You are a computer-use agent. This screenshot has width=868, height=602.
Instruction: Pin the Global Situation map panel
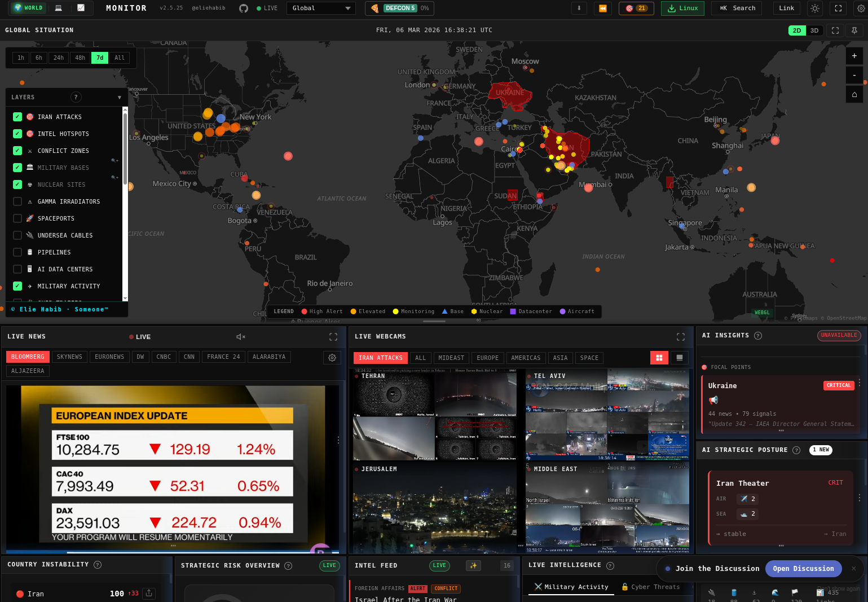click(855, 30)
